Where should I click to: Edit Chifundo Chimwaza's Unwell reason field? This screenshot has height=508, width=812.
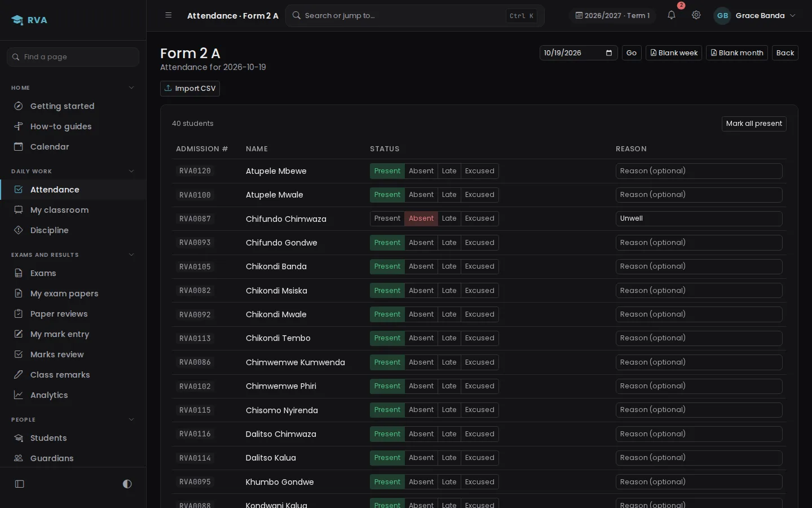tap(699, 218)
